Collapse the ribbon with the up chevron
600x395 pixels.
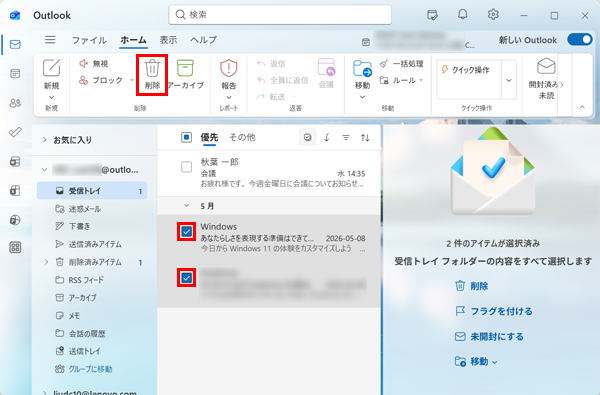point(582,107)
